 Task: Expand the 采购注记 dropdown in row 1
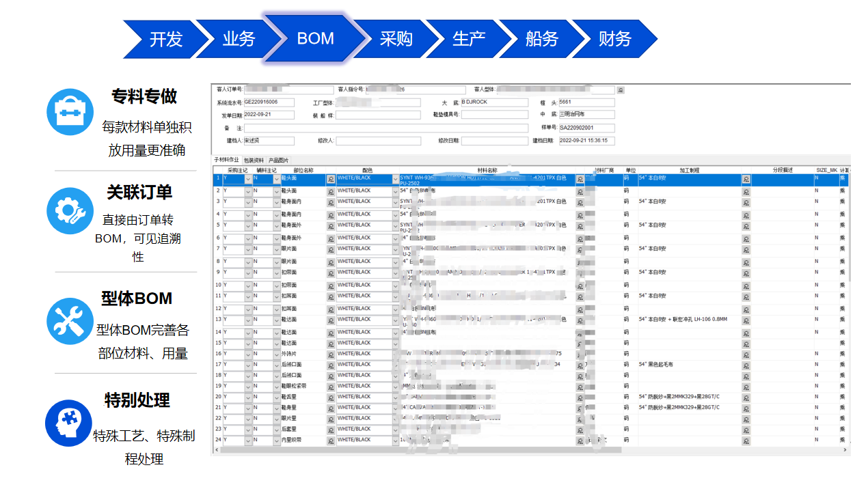click(248, 179)
